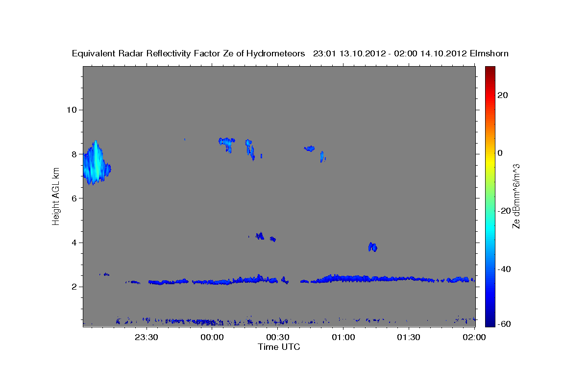Click the height tick label '4'

click(73, 243)
